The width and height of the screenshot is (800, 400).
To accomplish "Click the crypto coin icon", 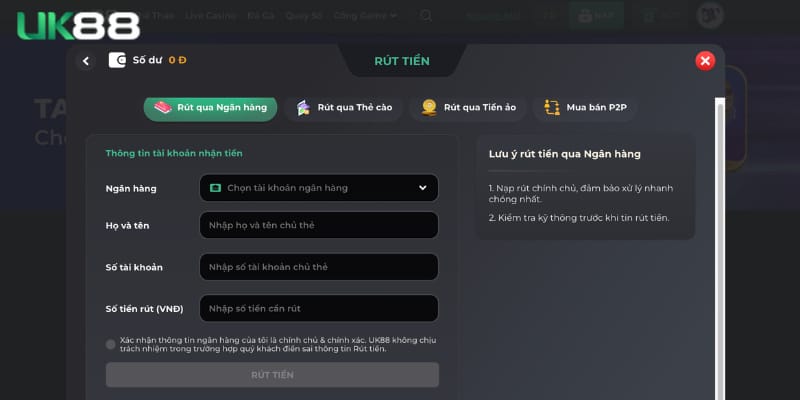I will pyautogui.click(x=429, y=108).
